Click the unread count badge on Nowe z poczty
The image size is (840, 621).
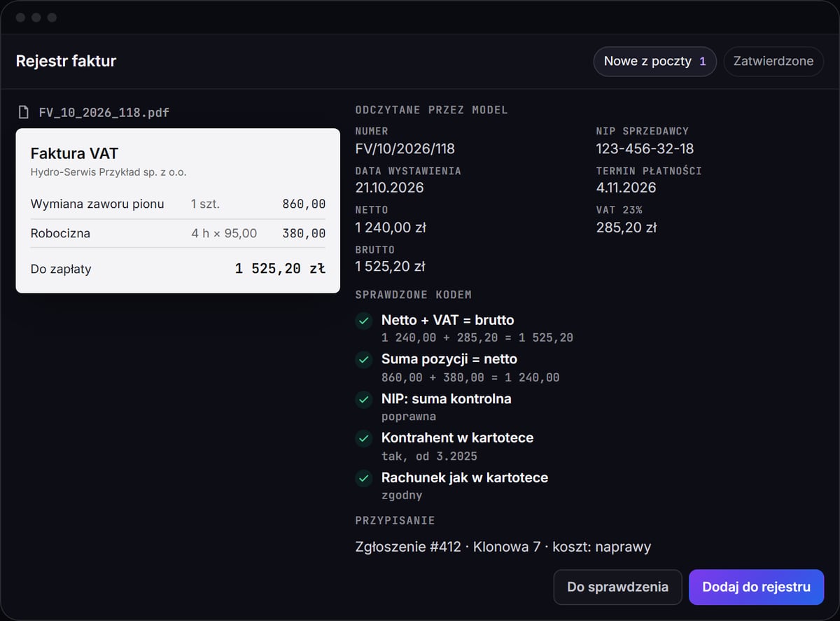tap(703, 62)
